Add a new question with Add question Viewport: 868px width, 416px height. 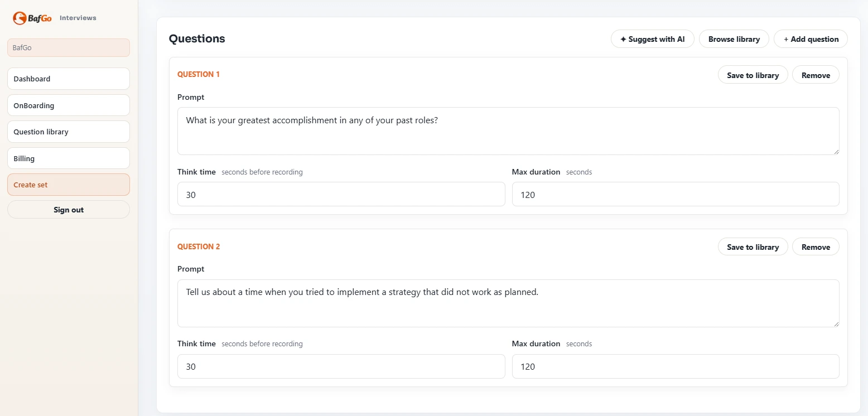[x=811, y=39]
